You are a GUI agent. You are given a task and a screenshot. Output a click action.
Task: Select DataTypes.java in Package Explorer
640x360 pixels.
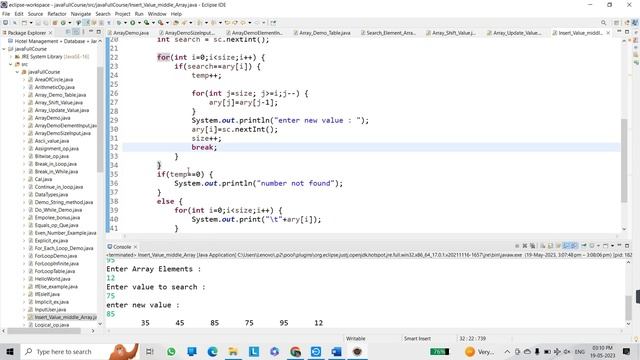(51, 195)
